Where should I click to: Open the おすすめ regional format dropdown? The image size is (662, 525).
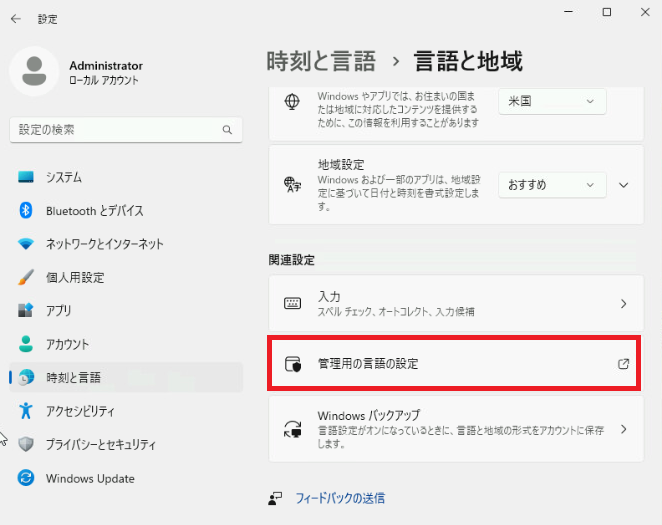(x=552, y=185)
